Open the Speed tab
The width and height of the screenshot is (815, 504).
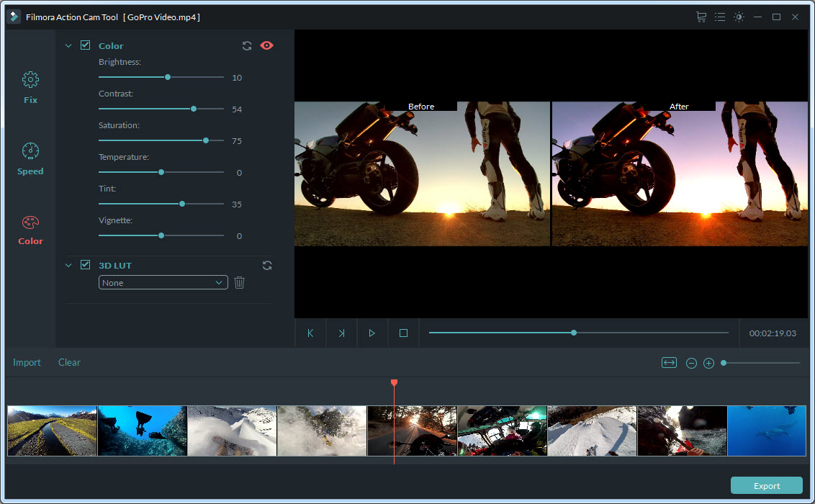[x=30, y=159]
